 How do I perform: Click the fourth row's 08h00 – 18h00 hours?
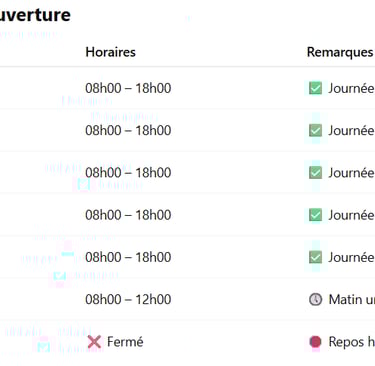(x=128, y=215)
